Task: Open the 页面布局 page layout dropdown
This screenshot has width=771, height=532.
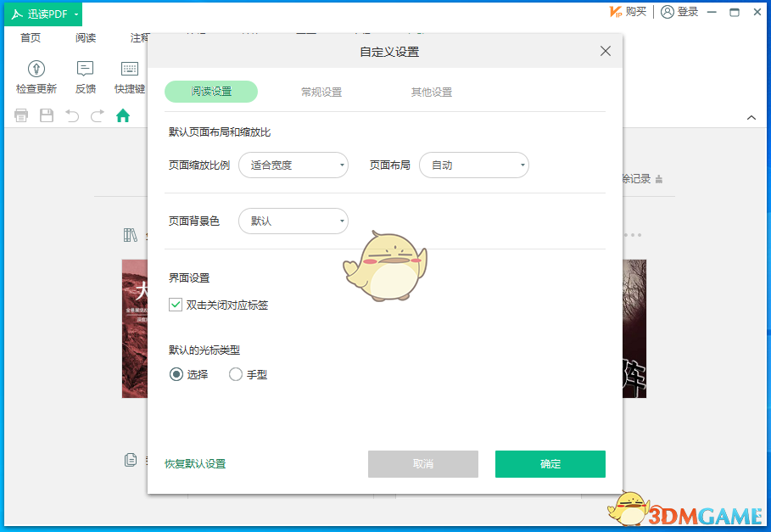Action: tap(474, 165)
